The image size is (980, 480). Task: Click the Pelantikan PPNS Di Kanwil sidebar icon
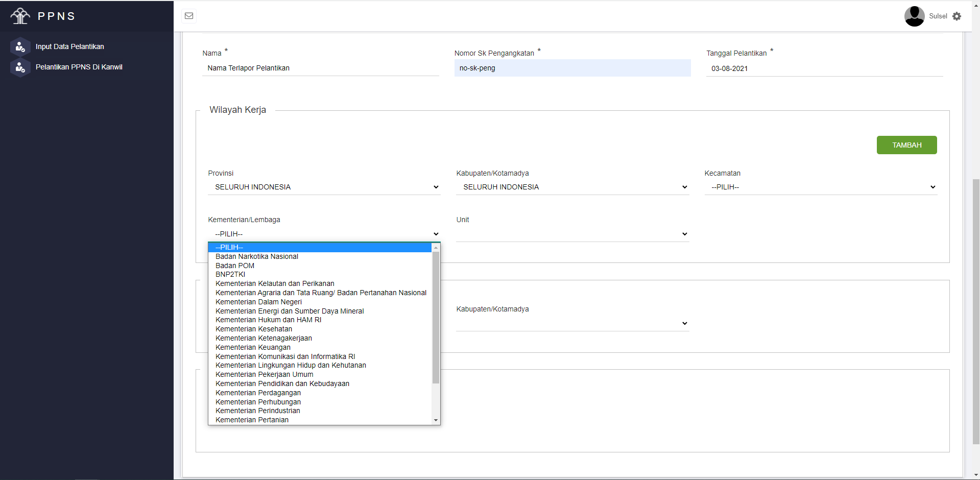20,67
